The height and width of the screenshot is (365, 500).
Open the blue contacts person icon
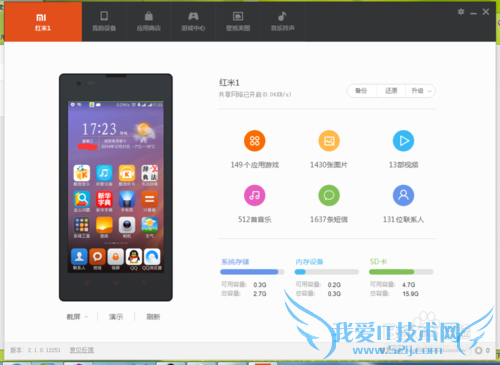click(403, 195)
